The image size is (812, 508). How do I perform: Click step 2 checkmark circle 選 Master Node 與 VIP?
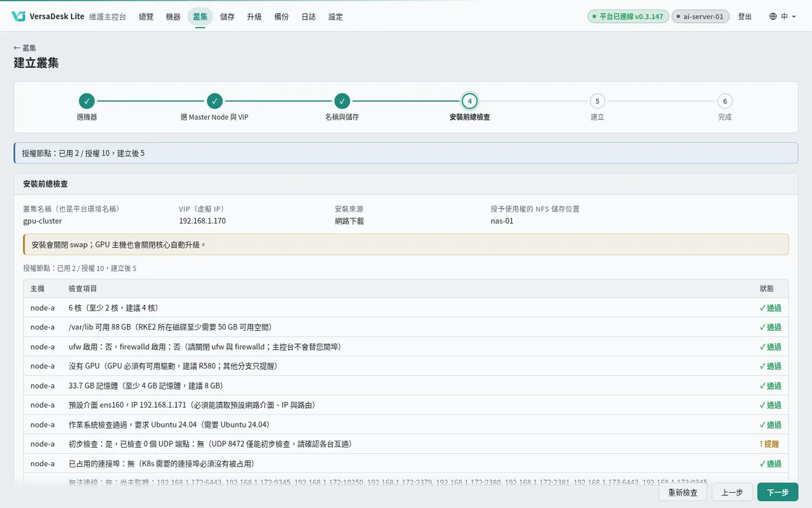point(214,101)
